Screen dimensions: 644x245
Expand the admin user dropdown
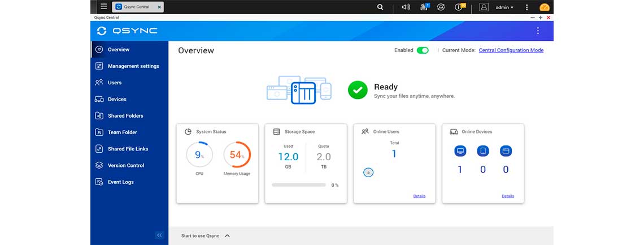tap(504, 7)
